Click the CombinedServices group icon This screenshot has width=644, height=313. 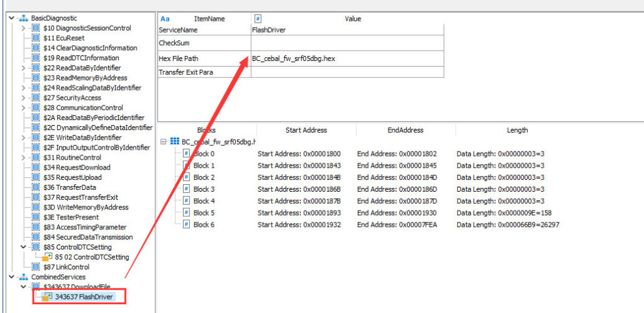(x=24, y=277)
